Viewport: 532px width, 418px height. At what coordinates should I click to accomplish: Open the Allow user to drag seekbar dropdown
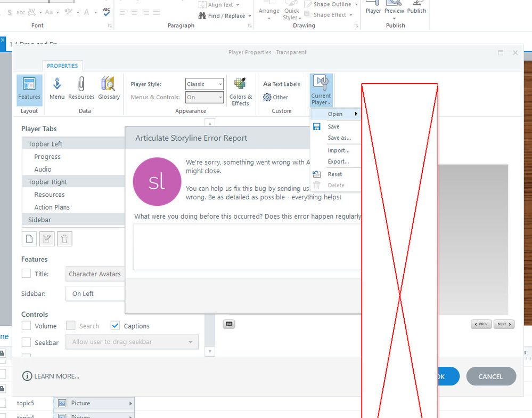point(132,342)
